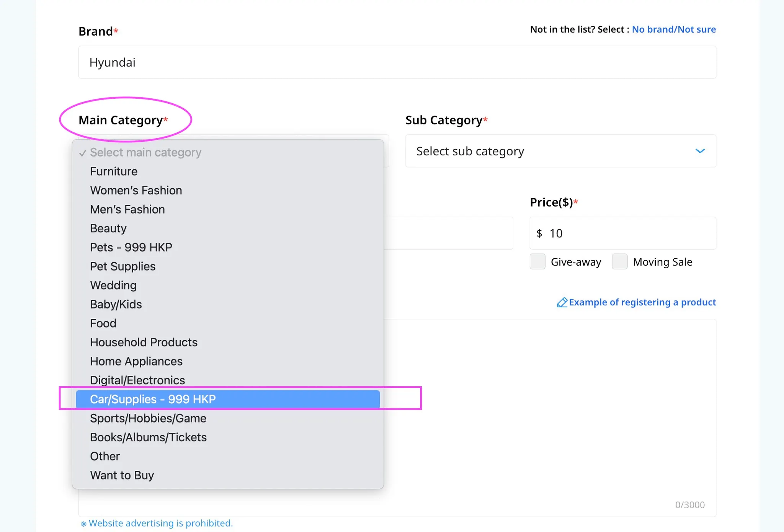Open Example of registering a product link

tap(642, 302)
